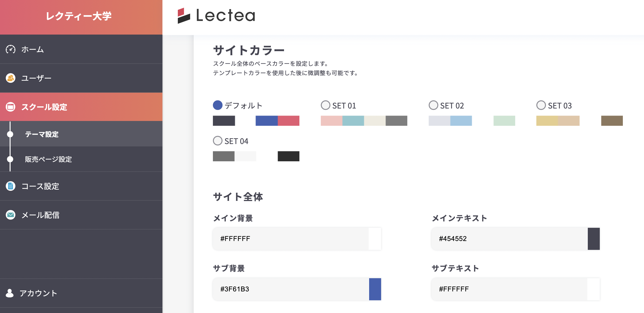The height and width of the screenshot is (313, 644).
Task: Click the サブテキスト hex input field
Action: pyautogui.click(x=509, y=289)
